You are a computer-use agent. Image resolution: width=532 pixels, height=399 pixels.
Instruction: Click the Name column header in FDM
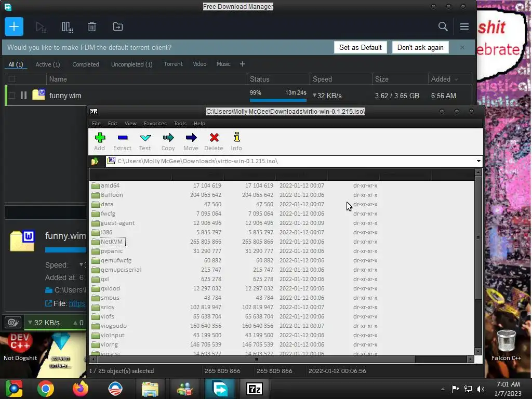146,79
